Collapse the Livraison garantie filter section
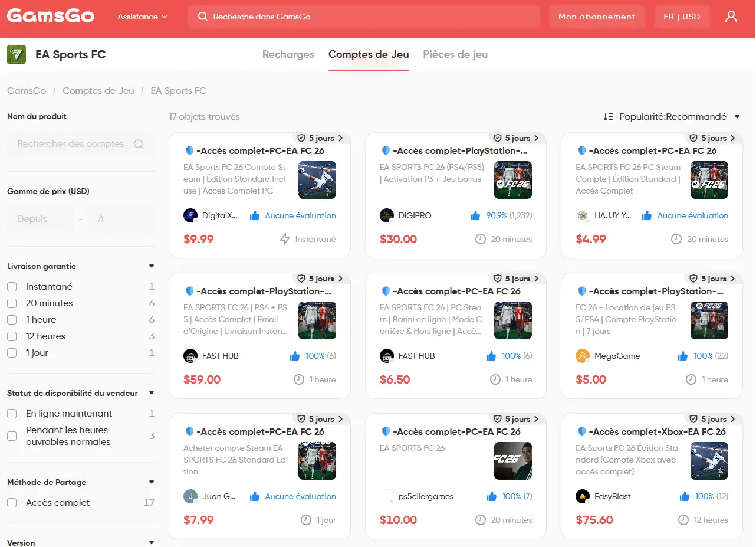756x547 pixels. click(152, 266)
